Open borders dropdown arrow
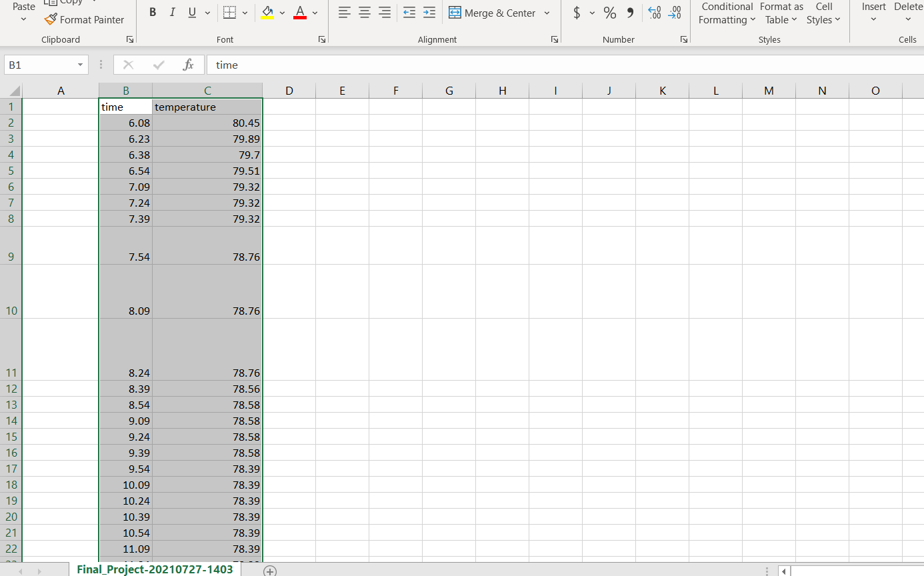The width and height of the screenshot is (924, 576). coord(245,13)
